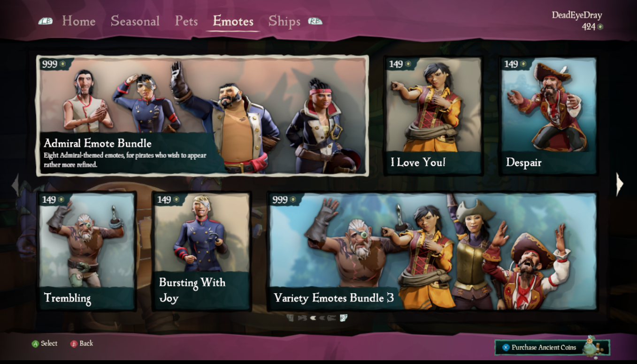This screenshot has height=364, width=637.
Task: Choose the I Love You! emote card
Action: (433, 115)
